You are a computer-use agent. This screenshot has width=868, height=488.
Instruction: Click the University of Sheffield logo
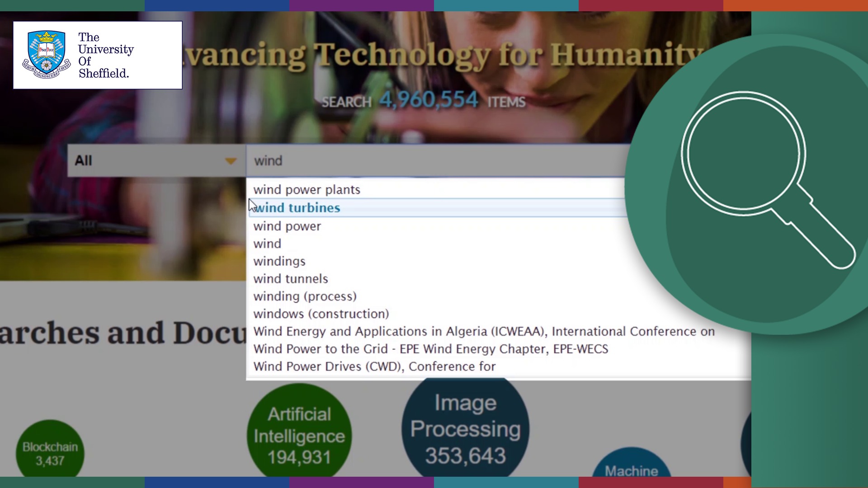(x=98, y=55)
